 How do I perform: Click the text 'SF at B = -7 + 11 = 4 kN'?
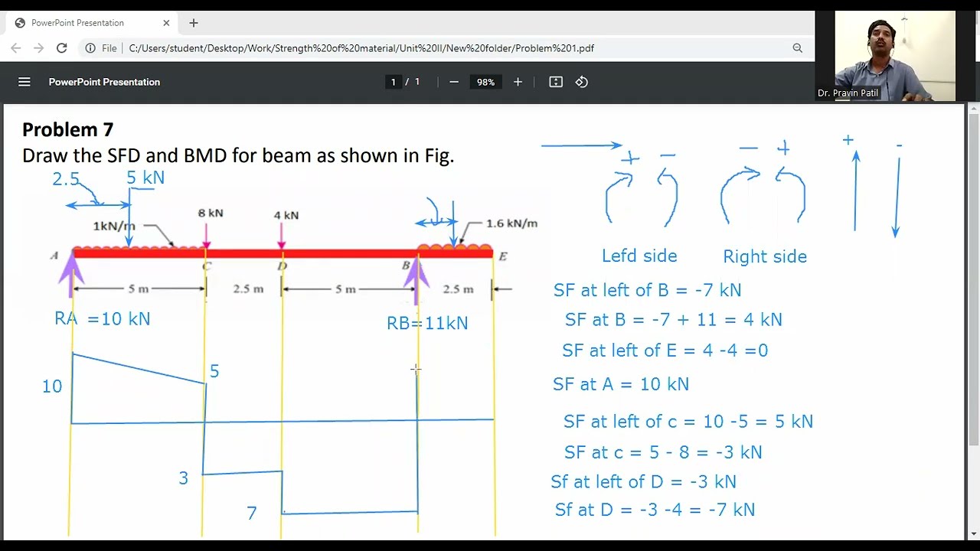673,320
